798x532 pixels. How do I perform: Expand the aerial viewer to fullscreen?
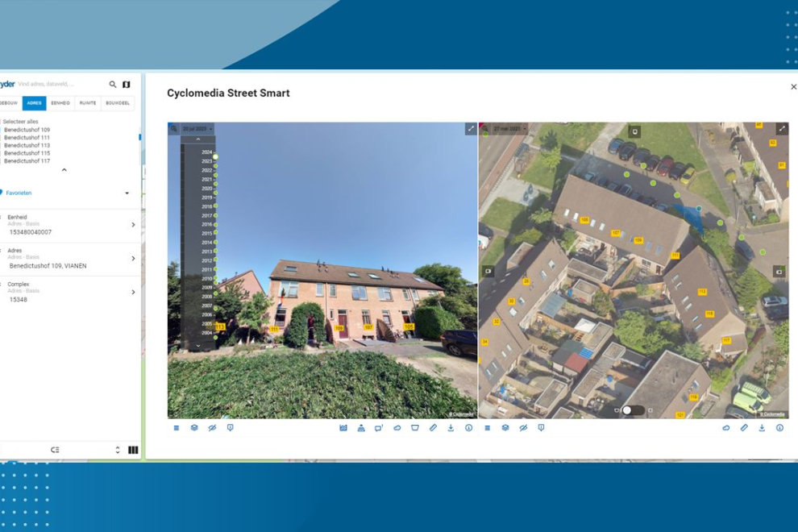782,129
